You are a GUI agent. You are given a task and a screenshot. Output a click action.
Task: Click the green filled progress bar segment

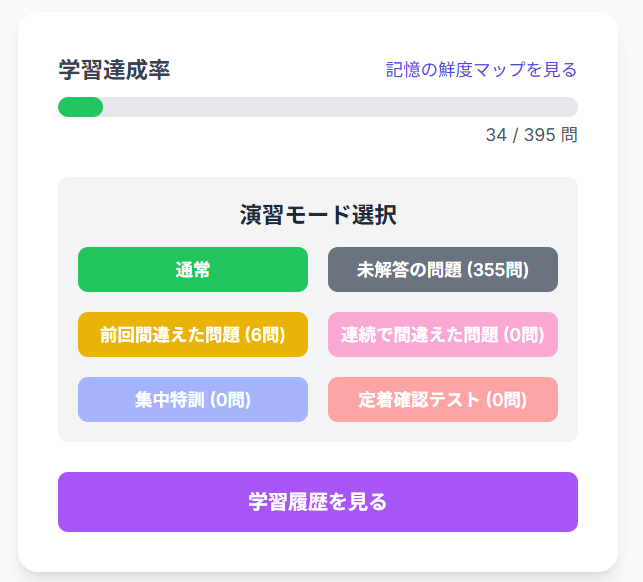click(x=81, y=107)
